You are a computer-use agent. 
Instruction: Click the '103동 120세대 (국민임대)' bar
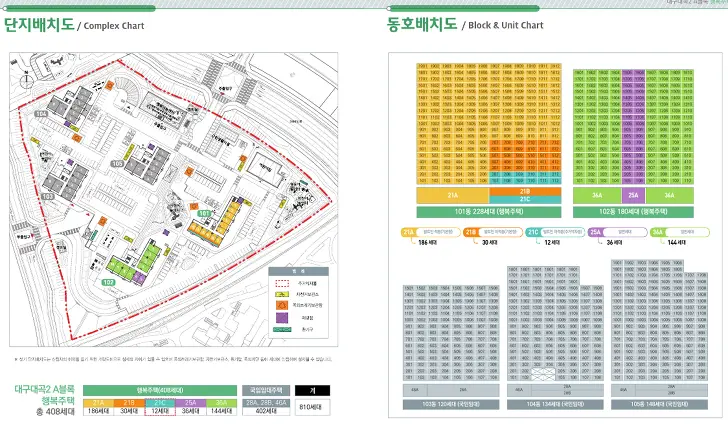(x=451, y=404)
